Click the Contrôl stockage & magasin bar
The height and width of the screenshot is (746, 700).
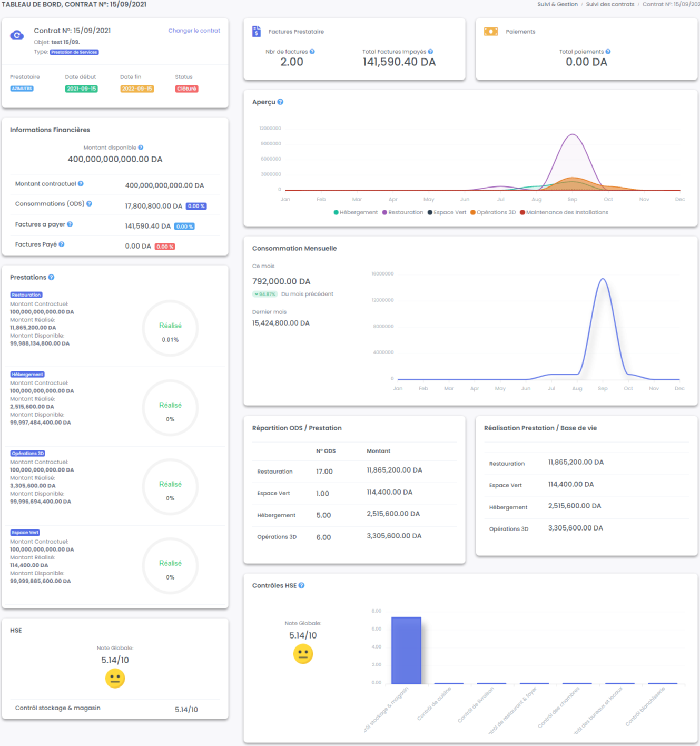pyautogui.click(x=406, y=650)
